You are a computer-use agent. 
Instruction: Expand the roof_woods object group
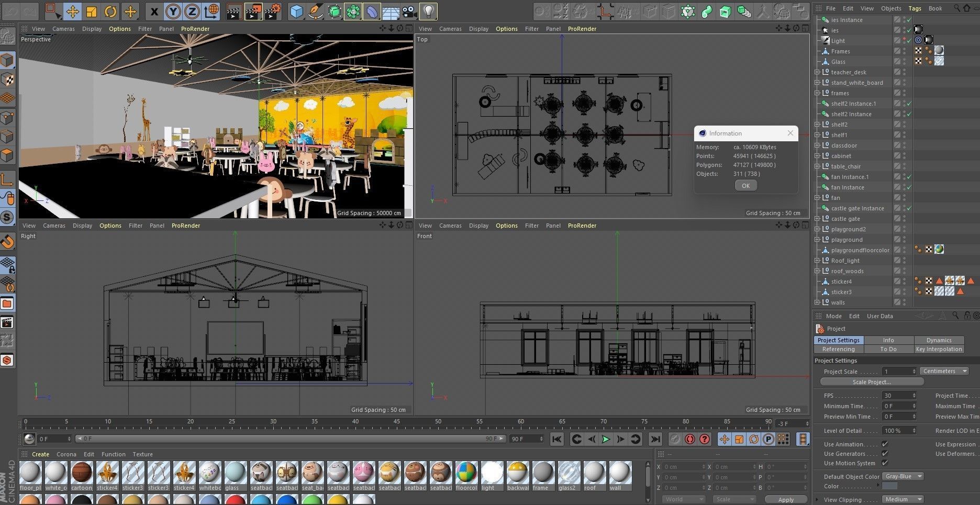(817, 271)
